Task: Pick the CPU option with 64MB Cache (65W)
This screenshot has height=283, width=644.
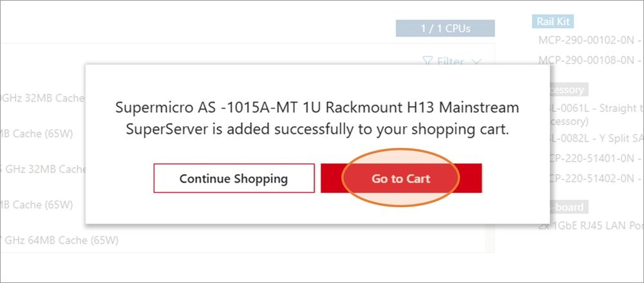Action: [59, 240]
